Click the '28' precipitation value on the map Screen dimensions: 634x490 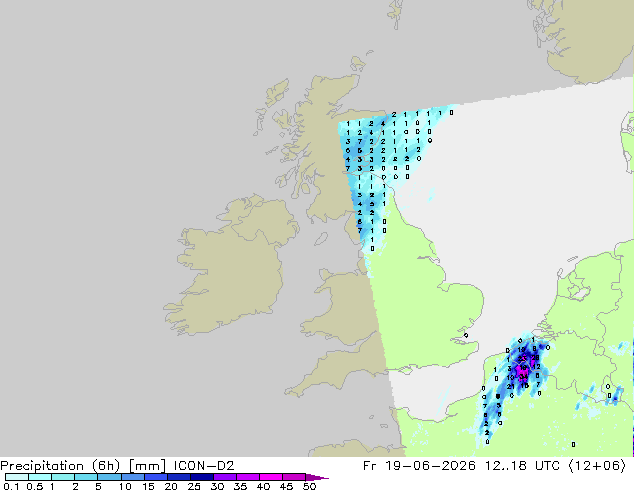click(x=535, y=358)
